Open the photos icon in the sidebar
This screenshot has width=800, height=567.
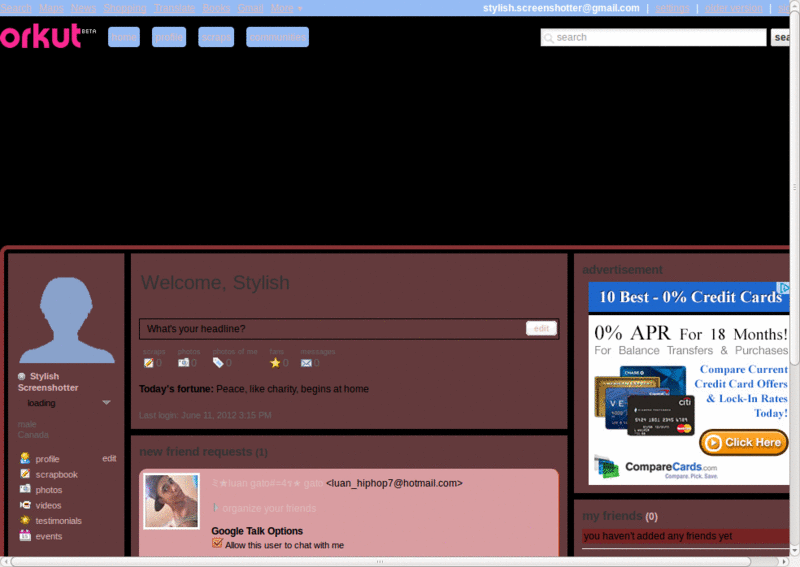(x=25, y=489)
